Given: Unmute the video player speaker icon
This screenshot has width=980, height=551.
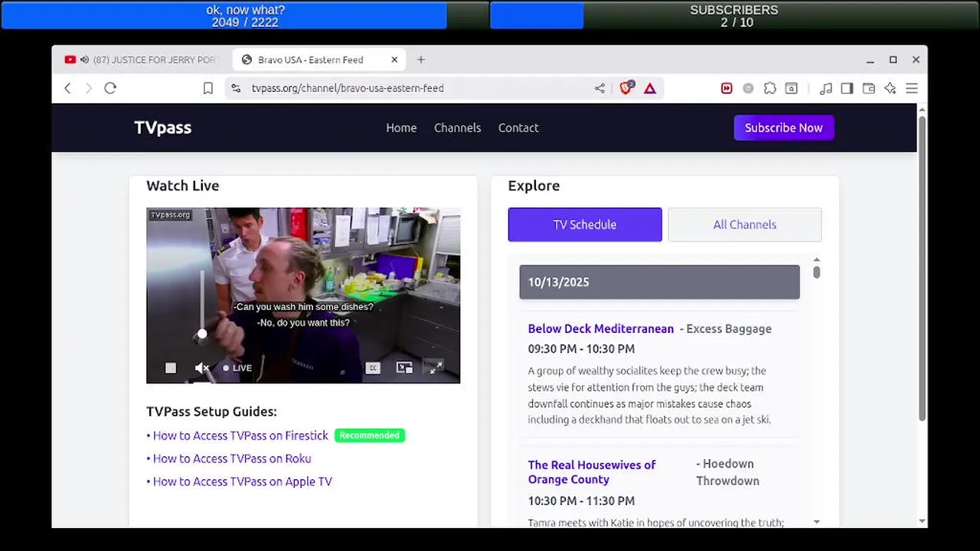Looking at the screenshot, I should pos(201,368).
